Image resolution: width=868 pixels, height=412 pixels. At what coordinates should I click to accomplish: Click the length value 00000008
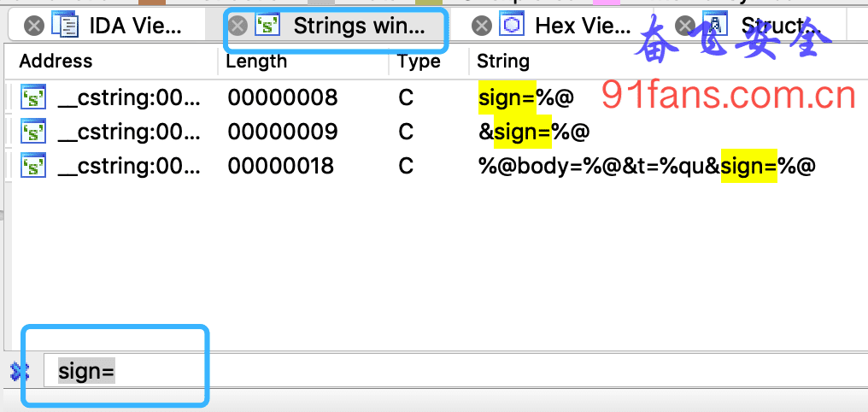pyautogui.click(x=282, y=98)
